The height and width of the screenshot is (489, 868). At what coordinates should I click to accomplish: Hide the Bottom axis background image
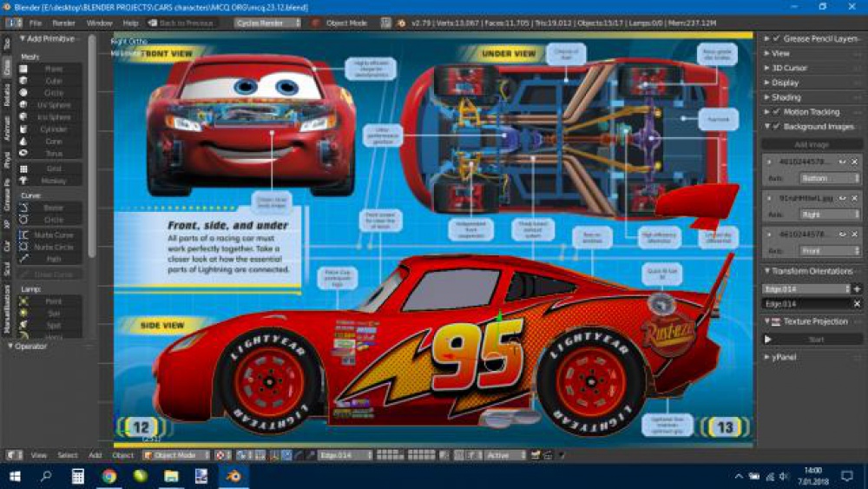(x=842, y=162)
